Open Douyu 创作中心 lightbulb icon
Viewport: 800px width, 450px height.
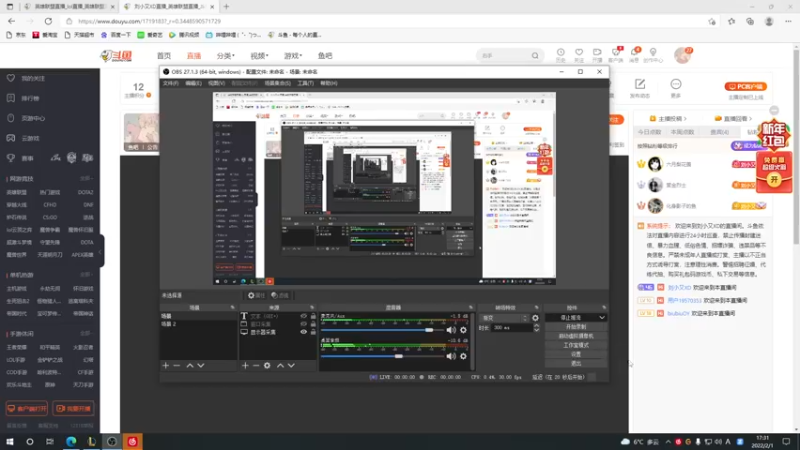(x=653, y=55)
